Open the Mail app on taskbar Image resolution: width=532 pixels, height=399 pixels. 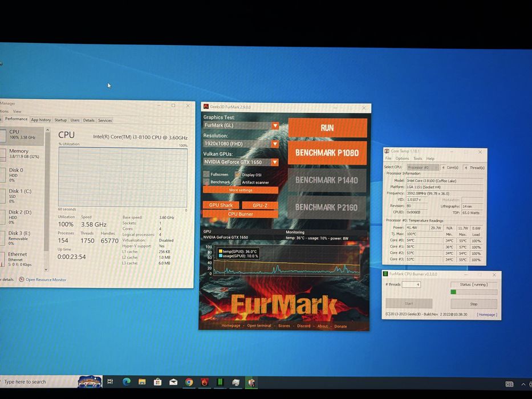(x=173, y=382)
